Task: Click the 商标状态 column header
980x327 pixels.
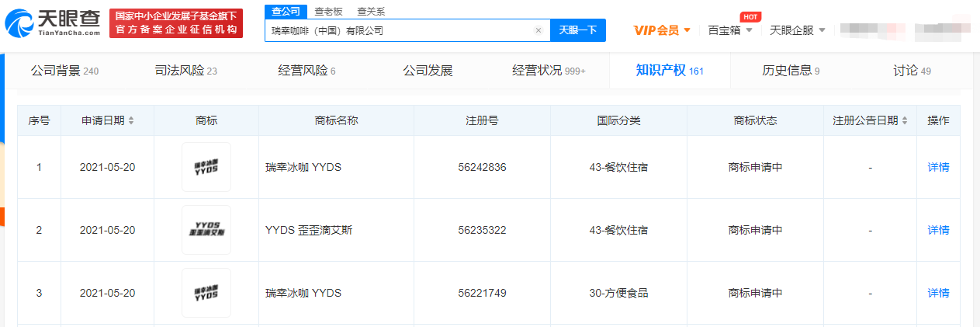Action: point(755,121)
